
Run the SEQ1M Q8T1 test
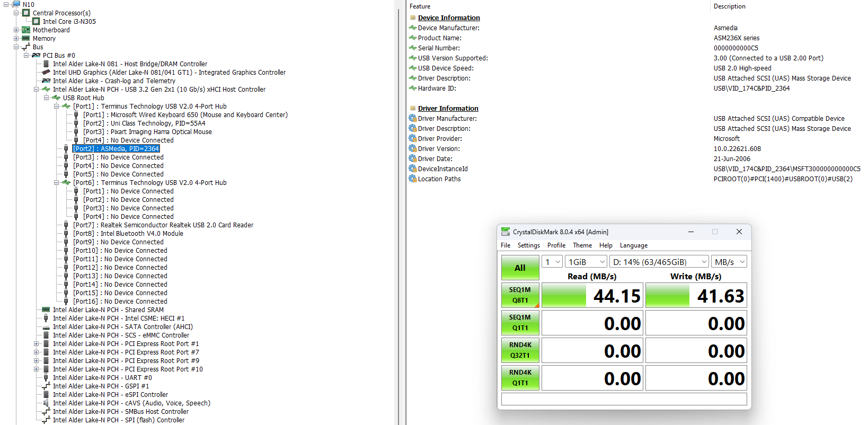tap(520, 295)
